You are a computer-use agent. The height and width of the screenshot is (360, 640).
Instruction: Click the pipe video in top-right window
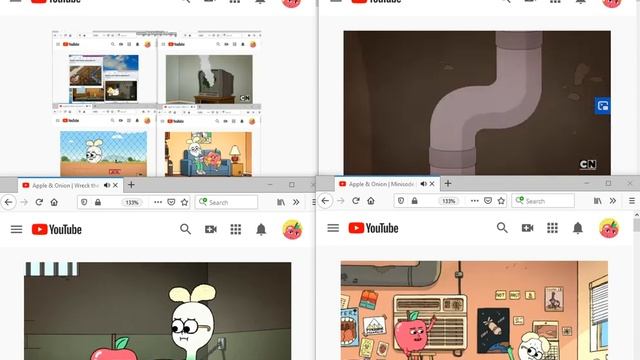pos(477,103)
